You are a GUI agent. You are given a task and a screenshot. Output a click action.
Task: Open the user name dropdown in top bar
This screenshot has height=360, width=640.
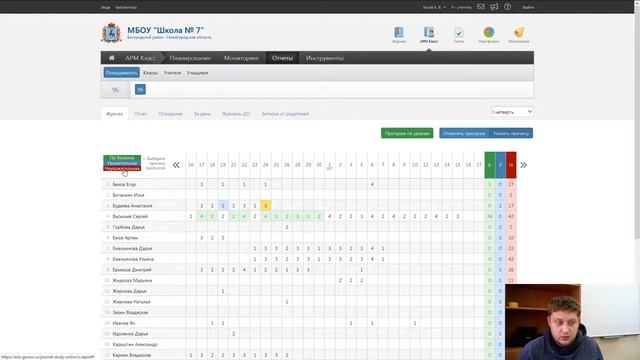434,7
